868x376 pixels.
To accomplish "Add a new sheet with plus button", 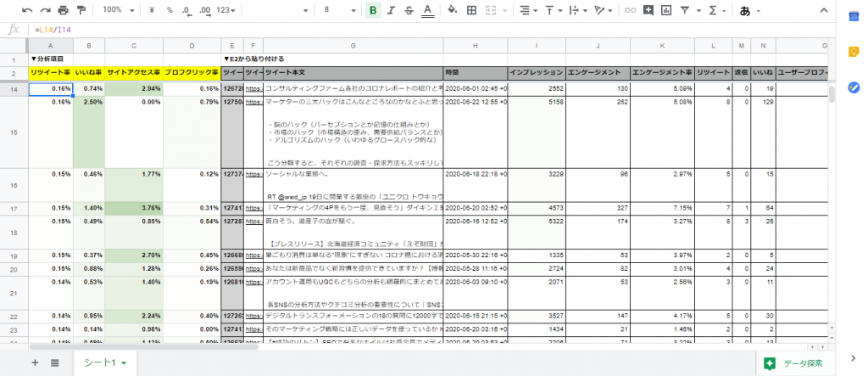I will click(35, 362).
